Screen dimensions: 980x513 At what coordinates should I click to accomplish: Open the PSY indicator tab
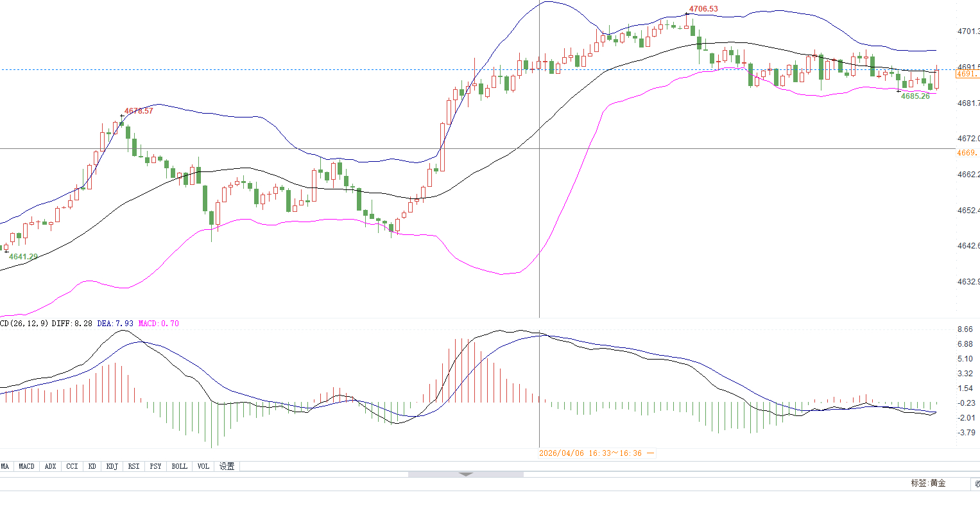155,466
